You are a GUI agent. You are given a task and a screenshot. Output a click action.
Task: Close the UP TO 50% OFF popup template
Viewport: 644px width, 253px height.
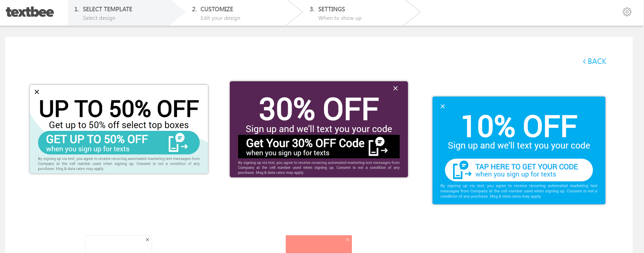pos(37,92)
